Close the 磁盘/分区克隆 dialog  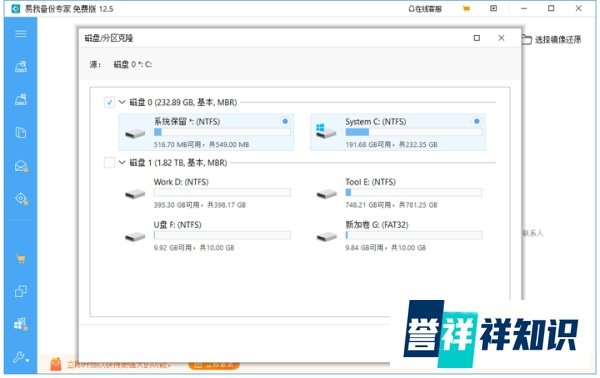501,38
